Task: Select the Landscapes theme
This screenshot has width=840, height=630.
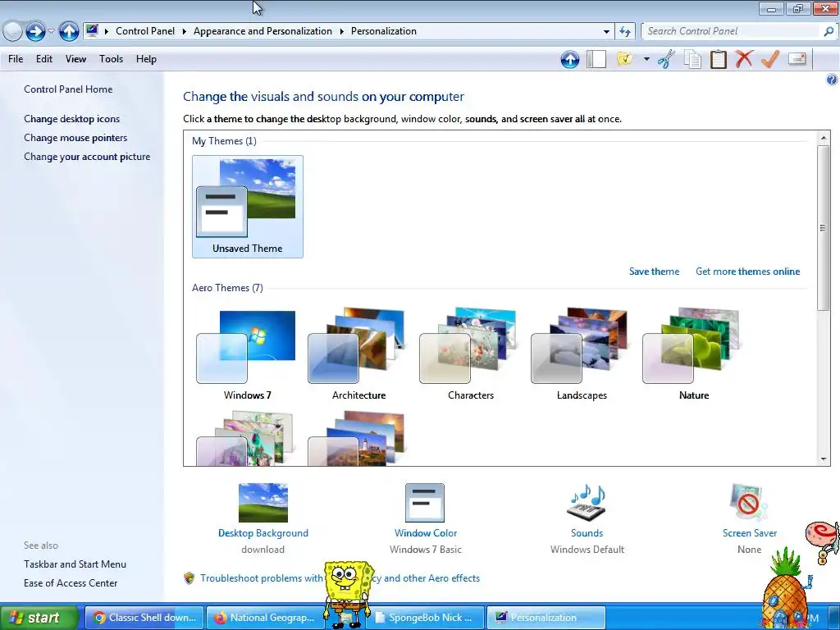Action: tap(582, 354)
